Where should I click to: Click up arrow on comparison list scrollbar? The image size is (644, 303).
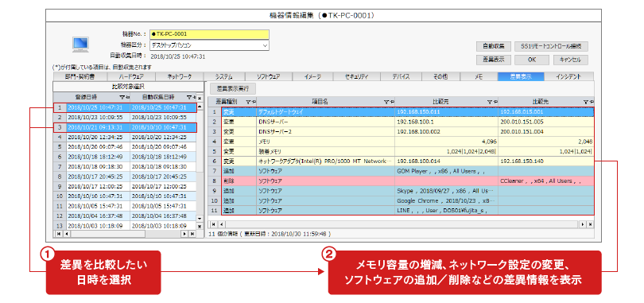coord(200,107)
